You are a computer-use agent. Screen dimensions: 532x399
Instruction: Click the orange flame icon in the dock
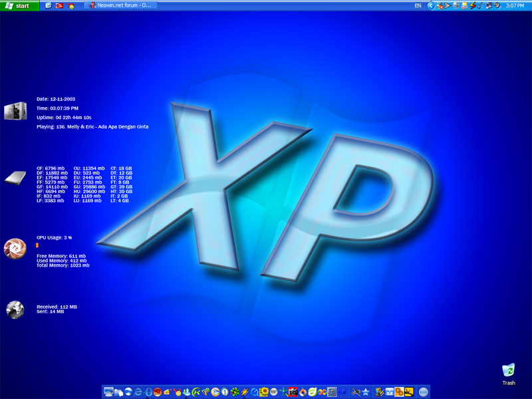303,392
